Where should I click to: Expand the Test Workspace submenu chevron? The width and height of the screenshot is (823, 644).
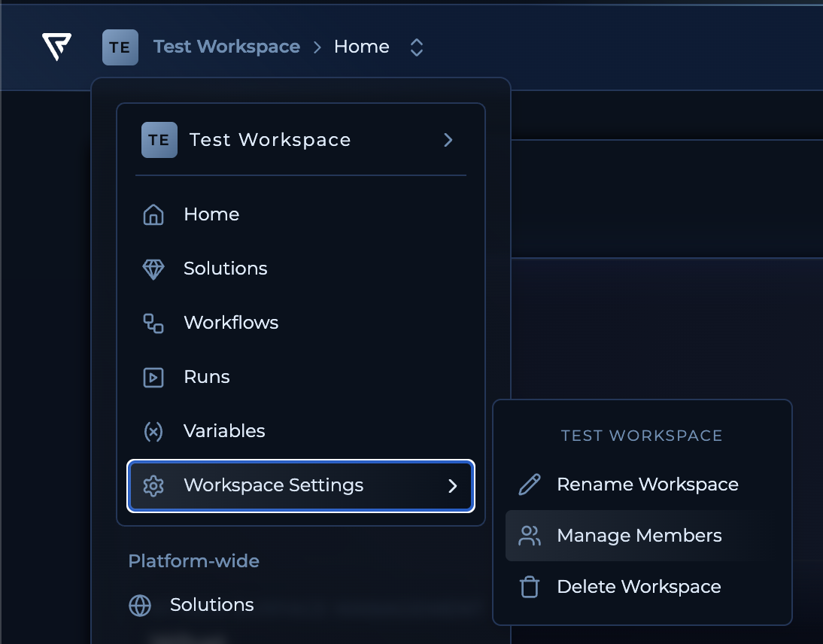click(448, 140)
